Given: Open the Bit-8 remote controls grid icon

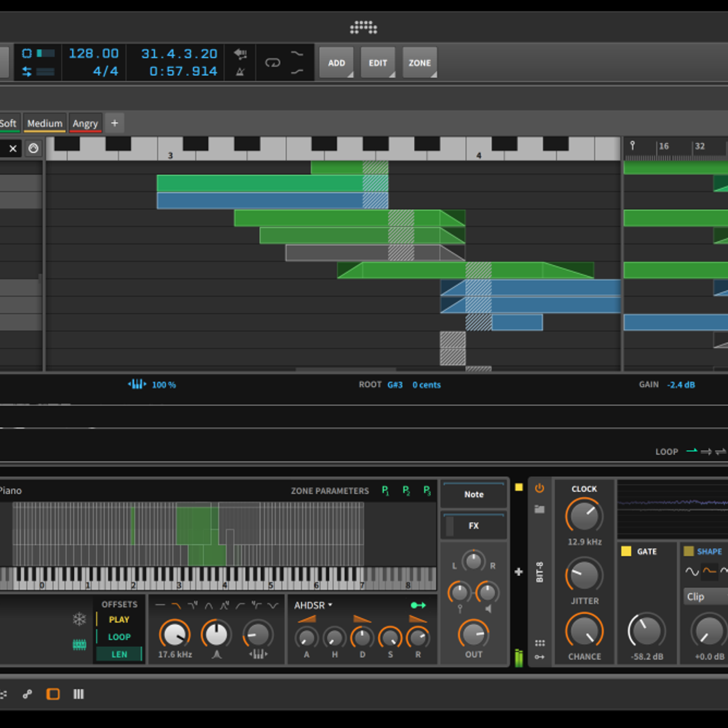Looking at the screenshot, I should pyautogui.click(x=539, y=643).
